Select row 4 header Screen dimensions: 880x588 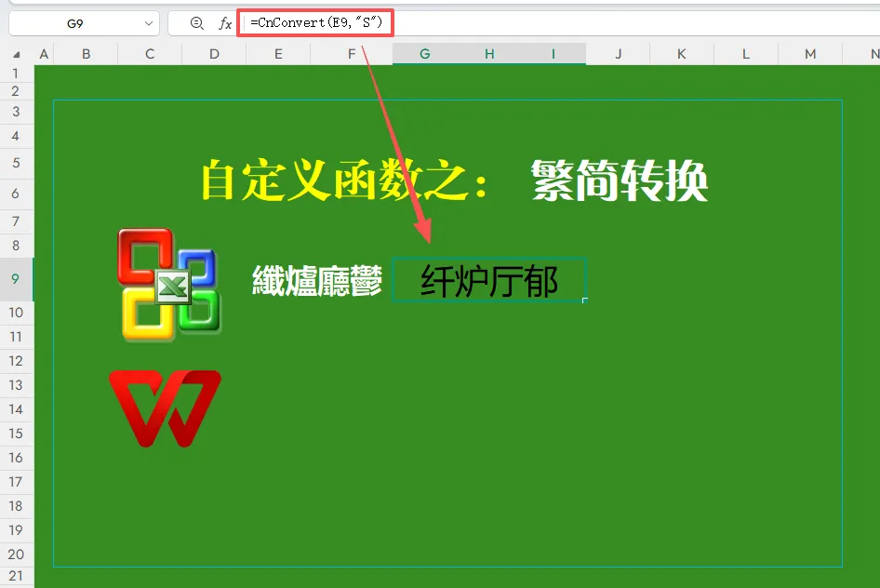pyautogui.click(x=16, y=136)
